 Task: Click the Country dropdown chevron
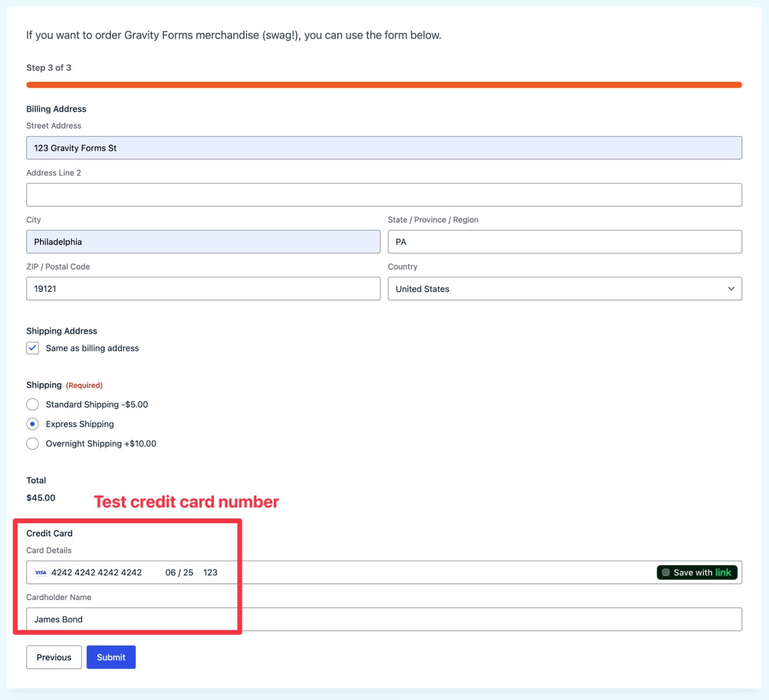[x=732, y=289]
